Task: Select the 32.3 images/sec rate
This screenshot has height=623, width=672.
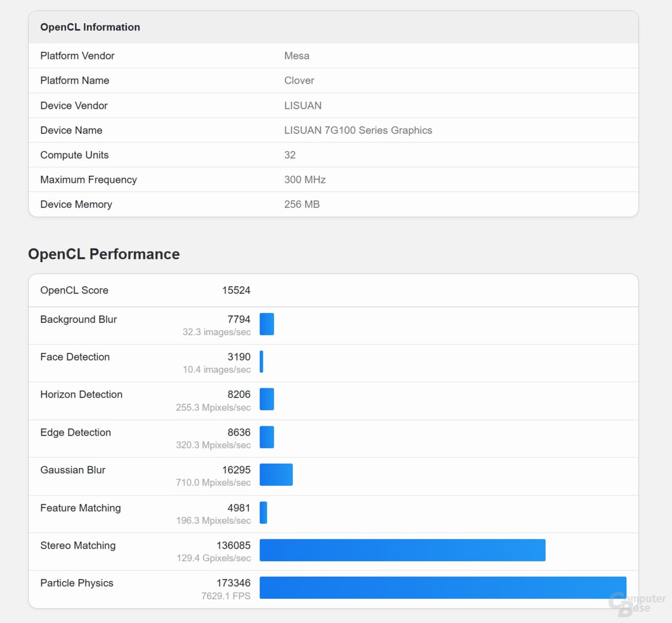Action: click(216, 332)
